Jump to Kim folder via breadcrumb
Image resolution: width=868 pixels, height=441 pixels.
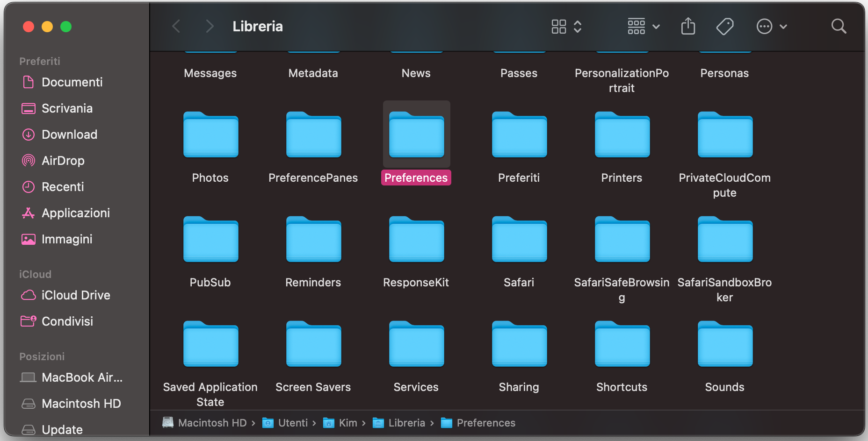(348, 423)
